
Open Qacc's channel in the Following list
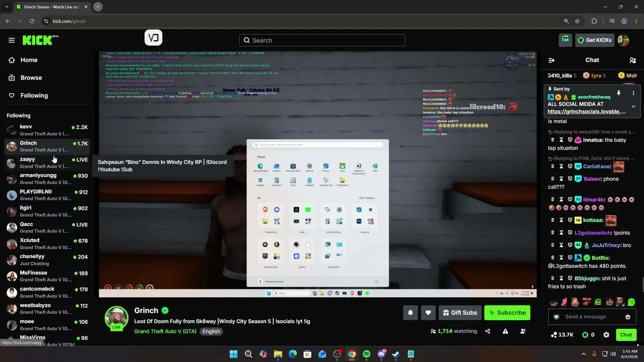[x=47, y=227]
